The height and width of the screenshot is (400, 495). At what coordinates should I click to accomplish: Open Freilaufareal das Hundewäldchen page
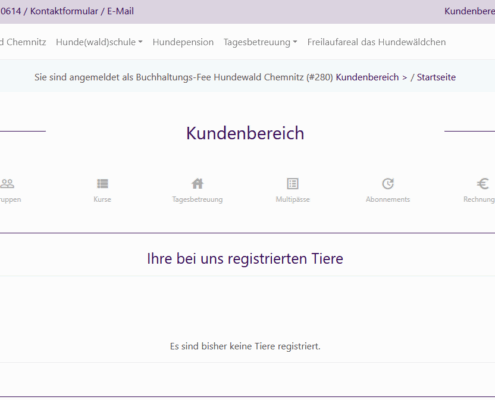(376, 42)
